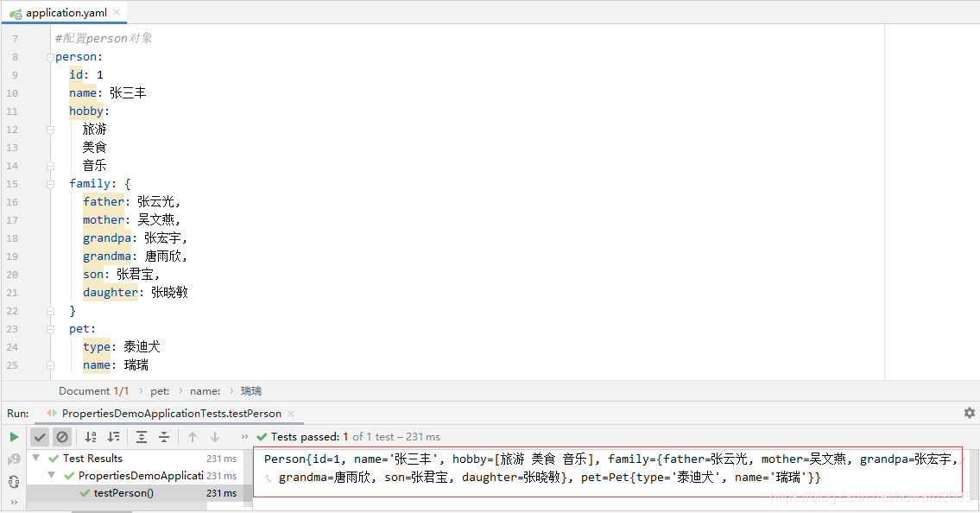The height and width of the screenshot is (513, 980).
Task: Rerun the test with the green run button
Action: click(x=14, y=437)
